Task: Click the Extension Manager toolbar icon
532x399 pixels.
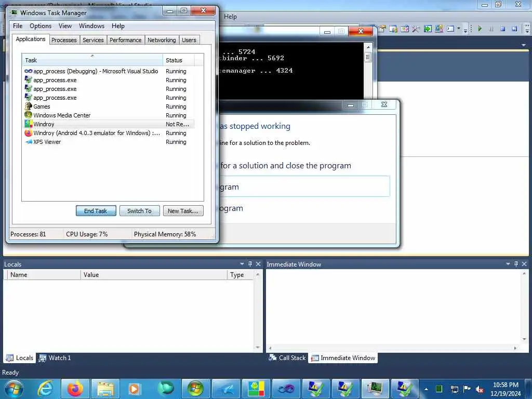Action: coord(438,29)
